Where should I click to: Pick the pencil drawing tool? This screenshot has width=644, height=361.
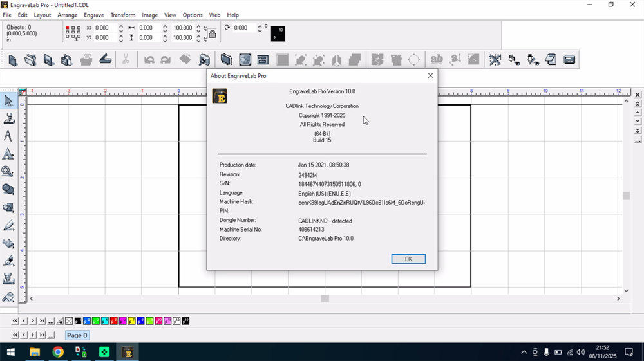tap(8, 225)
